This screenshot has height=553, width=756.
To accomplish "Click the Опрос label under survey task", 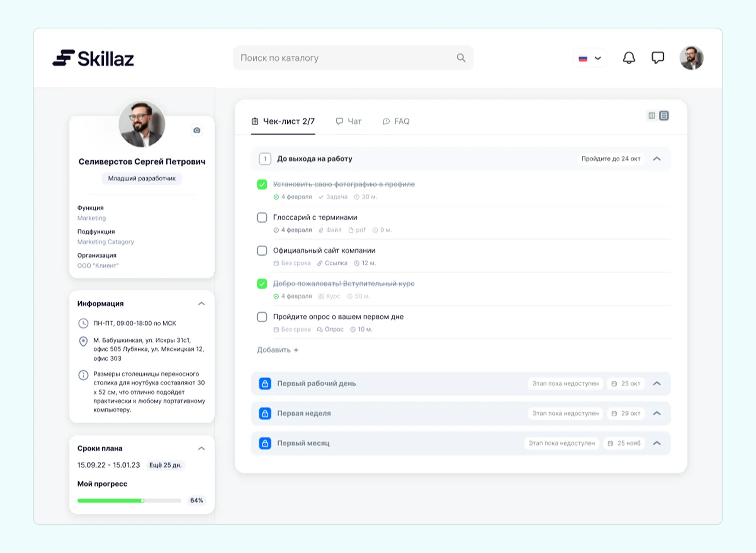I will (334, 329).
